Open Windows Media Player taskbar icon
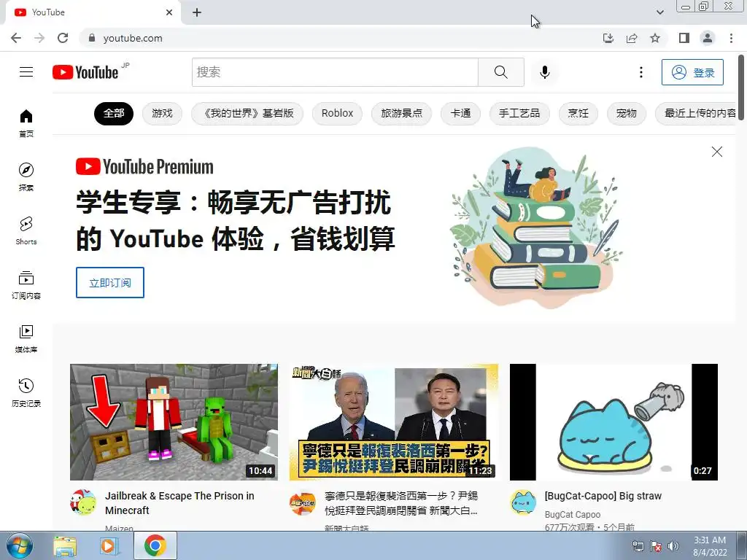 pos(109,545)
